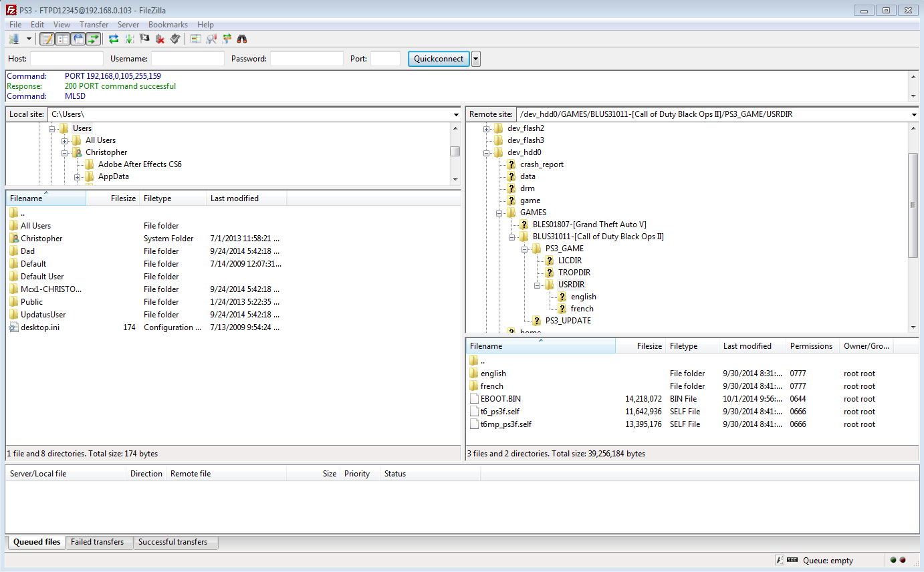The image size is (924, 572).
Task: Click the crash_report question-mark folder icon
Action: pos(511,164)
